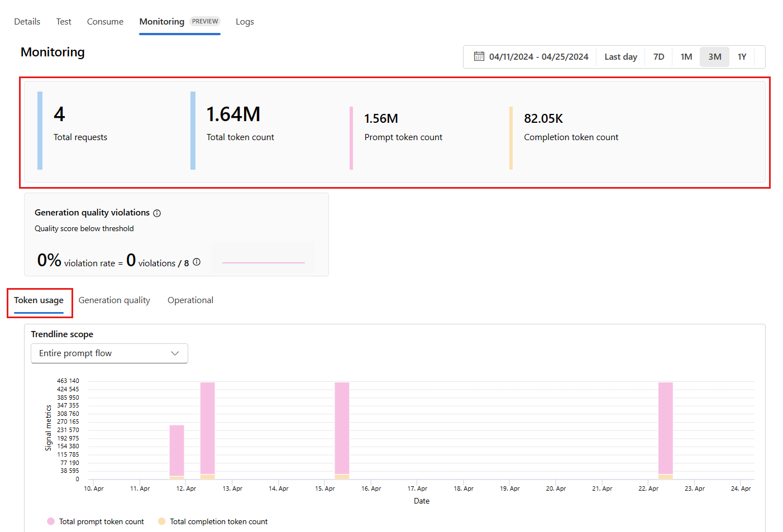Screen dimensions: 783x532
Task: Choose the 7D time range
Action: [x=658, y=57]
